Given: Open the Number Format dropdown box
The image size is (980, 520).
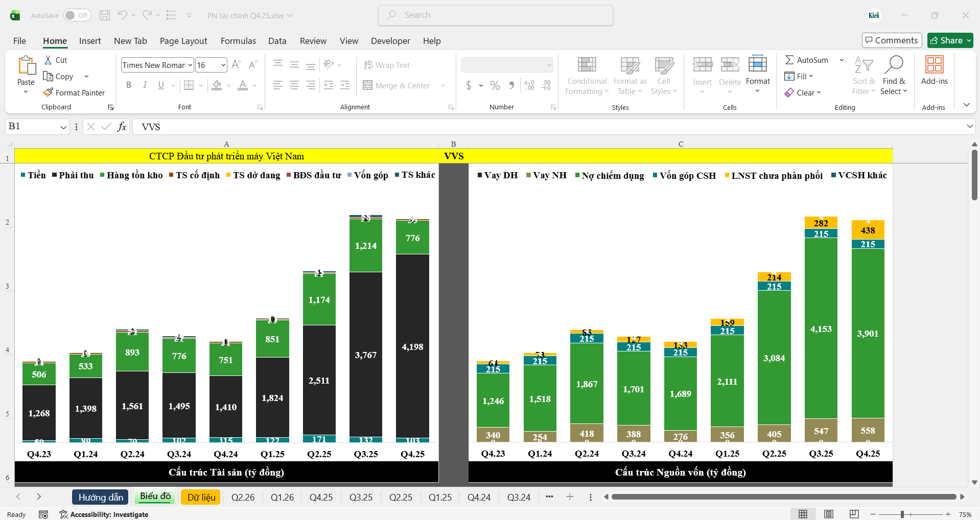Looking at the screenshot, I should coord(507,65).
